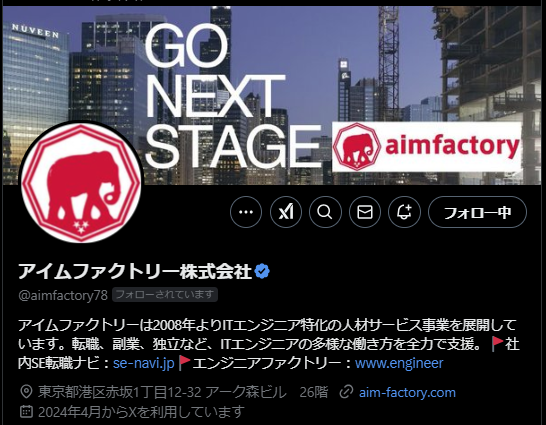Image resolution: width=546 pixels, height=425 pixels.
Task: Select the @aimfactory78 handle text
Action: coord(63,295)
